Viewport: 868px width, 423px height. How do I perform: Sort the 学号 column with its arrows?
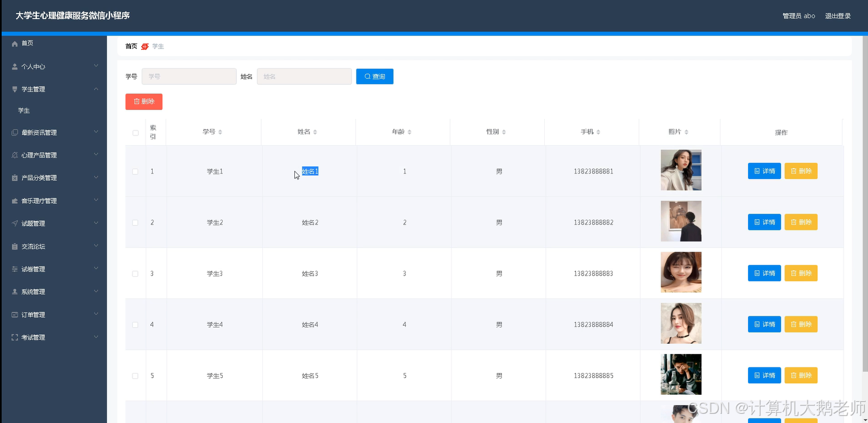tap(220, 132)
